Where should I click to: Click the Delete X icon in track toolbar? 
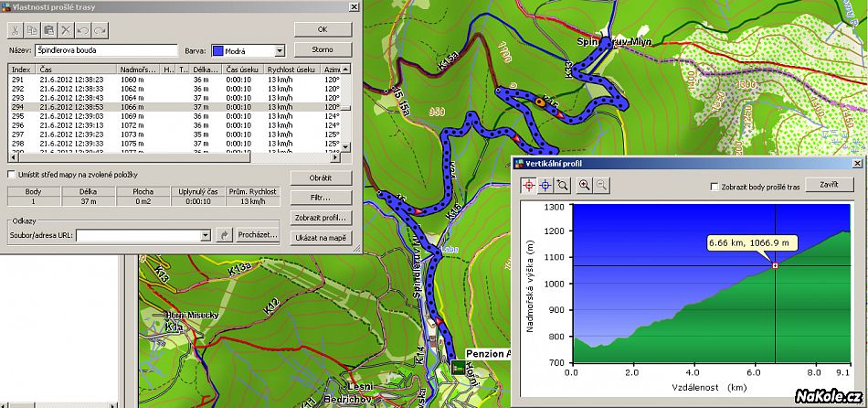[x=67, y=30]
